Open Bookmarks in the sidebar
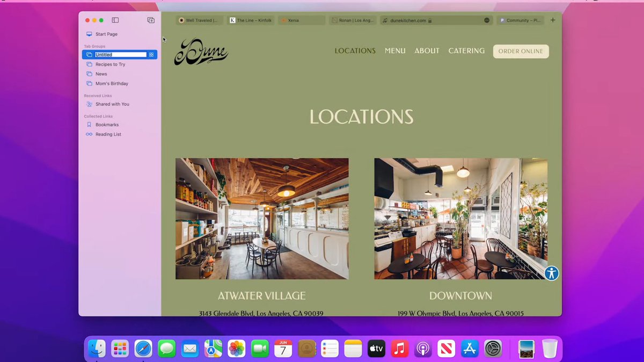This screenshot has width=644, height=362. click(x=107, y=125)
